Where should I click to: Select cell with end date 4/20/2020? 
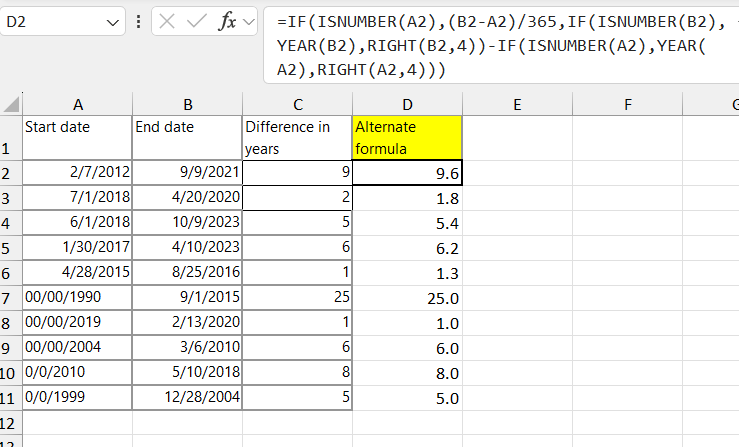pos(187,198)
